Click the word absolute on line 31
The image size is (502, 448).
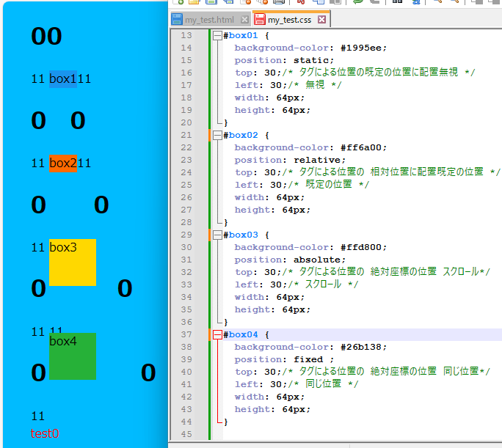tap(317, 260)
